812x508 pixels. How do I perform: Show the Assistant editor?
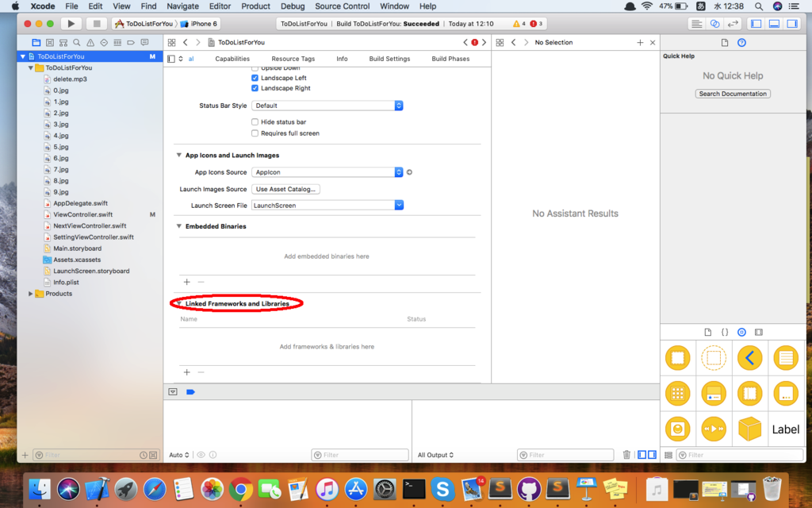click(x=714, y=24)
